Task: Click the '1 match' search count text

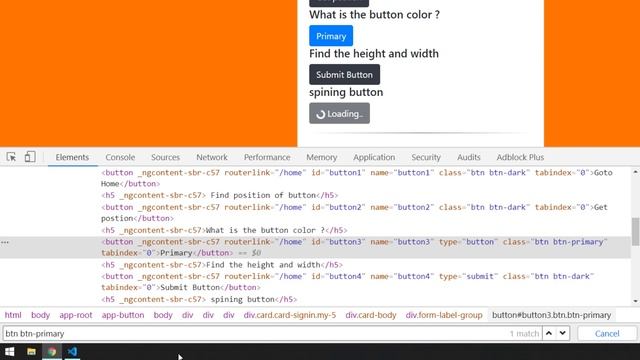Action: 524,333
